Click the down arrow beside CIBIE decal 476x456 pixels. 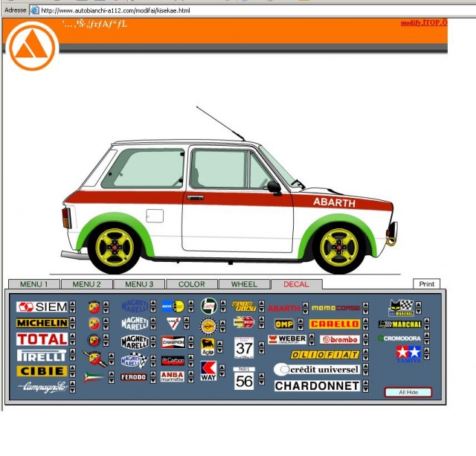click(72, 374)
